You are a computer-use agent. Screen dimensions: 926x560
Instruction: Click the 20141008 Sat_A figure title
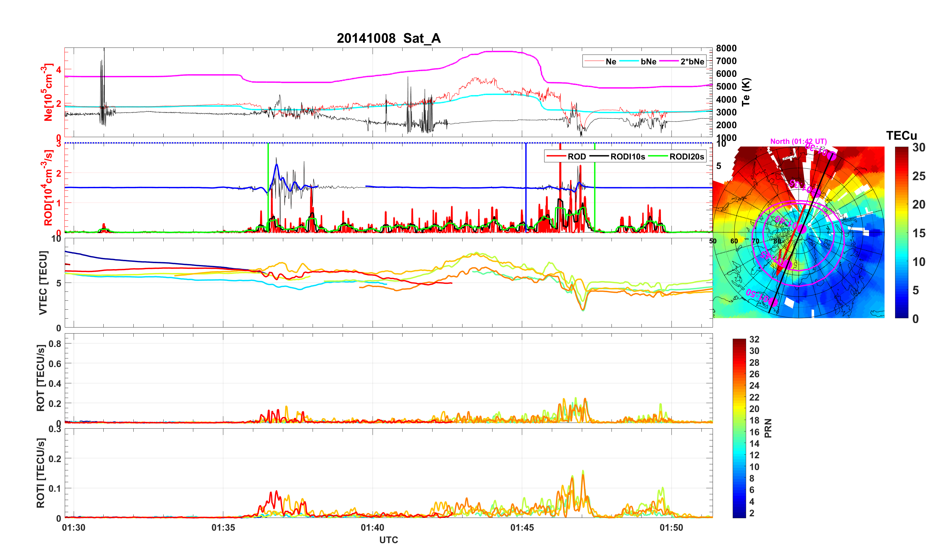(x=388, y=38)
